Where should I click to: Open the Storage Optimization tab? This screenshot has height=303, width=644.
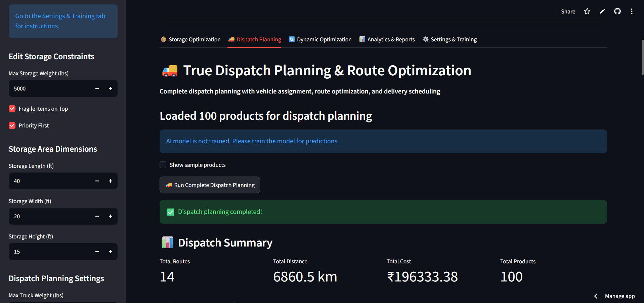190,39
